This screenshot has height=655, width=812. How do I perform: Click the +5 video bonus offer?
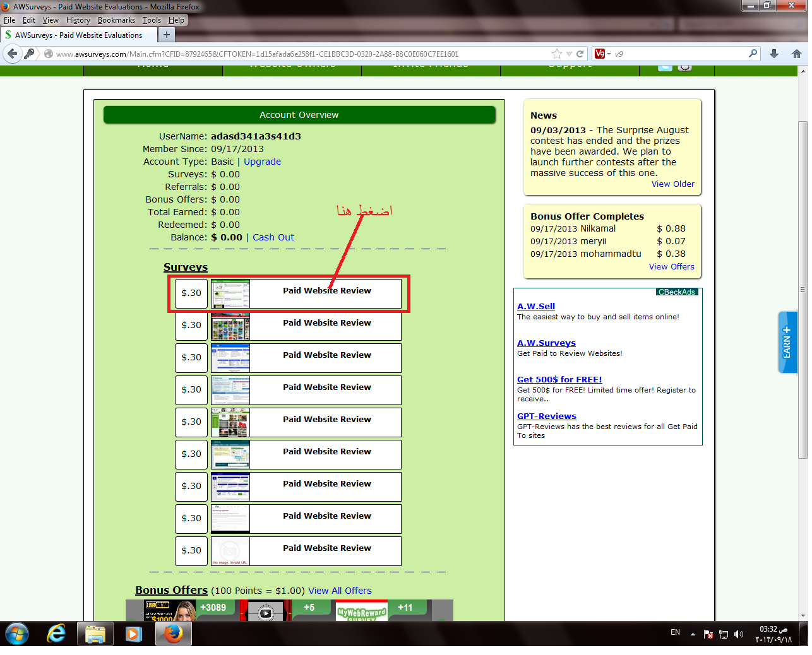click(285, 610)
